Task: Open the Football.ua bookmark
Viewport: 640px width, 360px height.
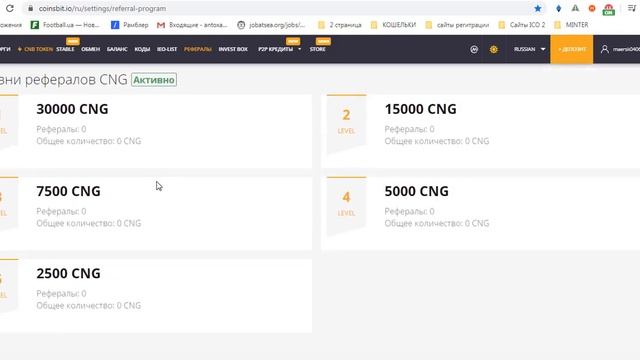Action: [65, 25]
